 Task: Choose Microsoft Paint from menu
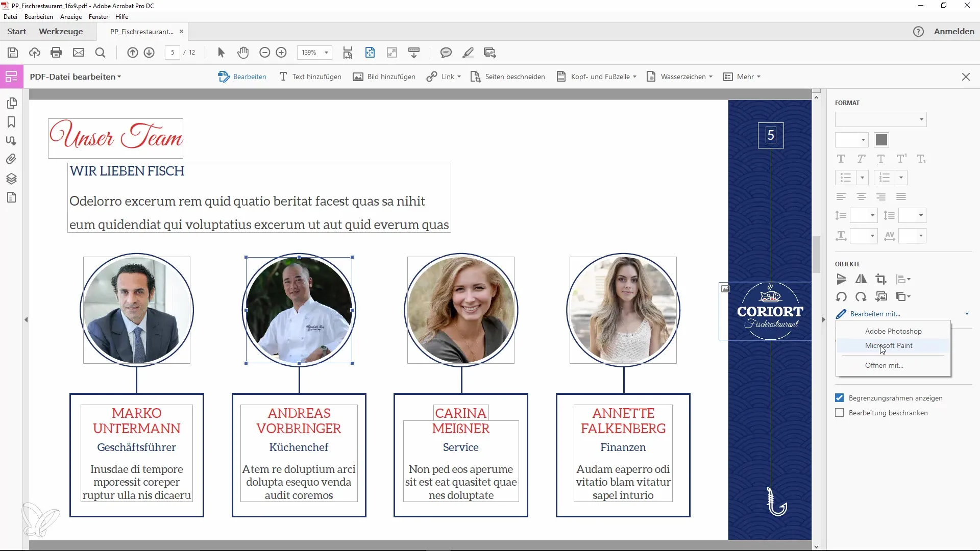pos(893,345)
